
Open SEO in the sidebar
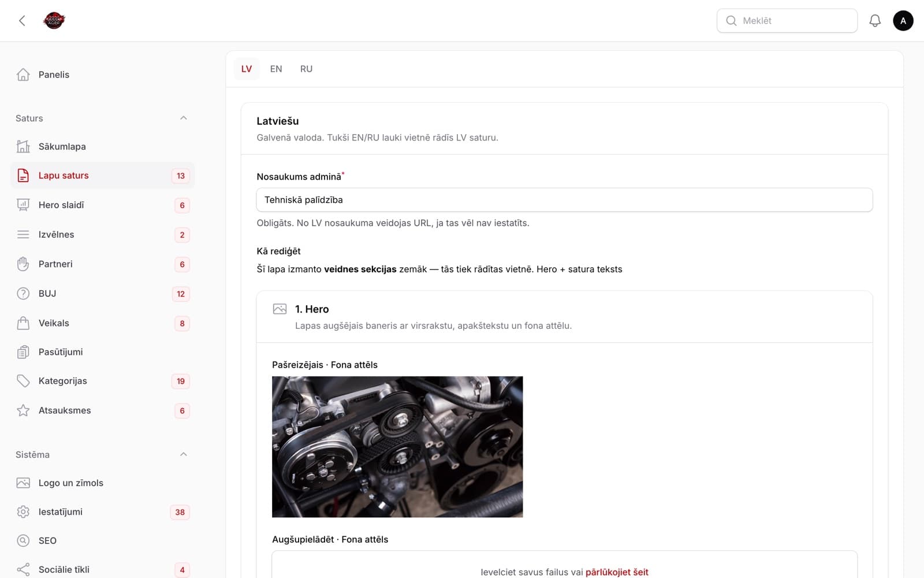[x=103, y=541]
